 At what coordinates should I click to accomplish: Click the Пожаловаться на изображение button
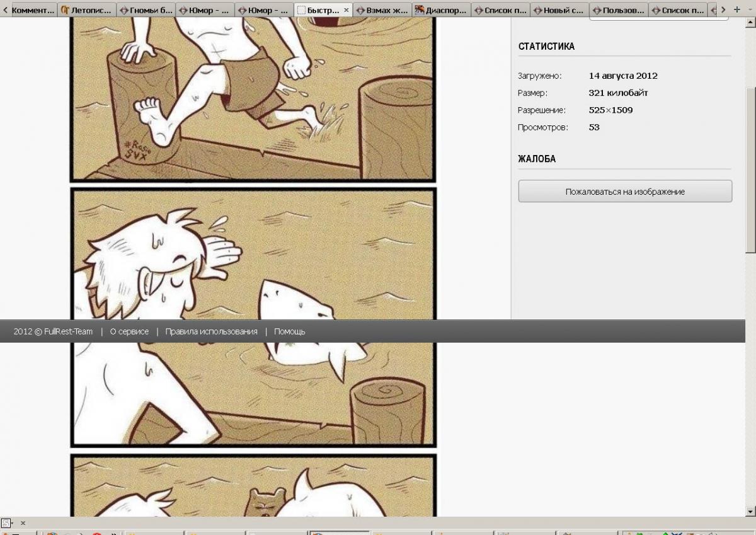coord(625,192)
